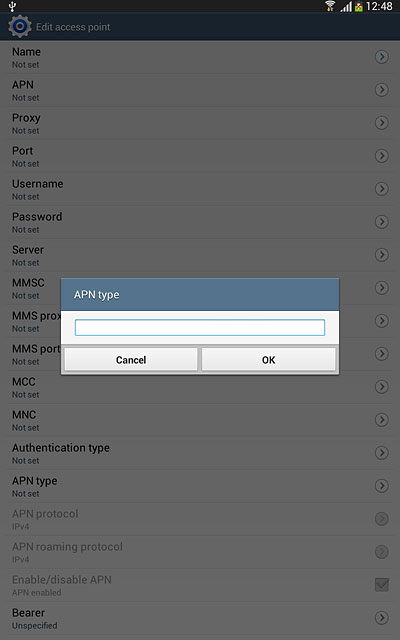
Task: Tap the Password row arrow icon
Action: click(x=382, y=222)
